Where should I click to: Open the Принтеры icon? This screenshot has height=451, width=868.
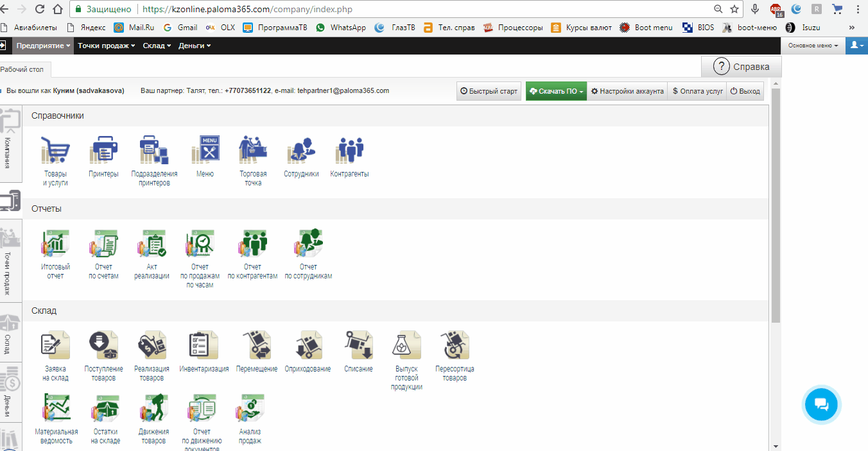(103, 151)
